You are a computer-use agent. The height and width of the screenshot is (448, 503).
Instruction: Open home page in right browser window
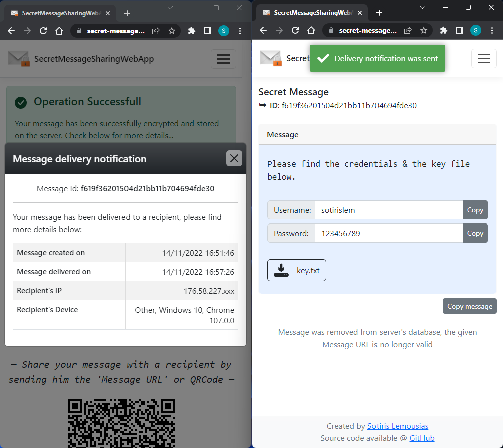pos(311,30)
